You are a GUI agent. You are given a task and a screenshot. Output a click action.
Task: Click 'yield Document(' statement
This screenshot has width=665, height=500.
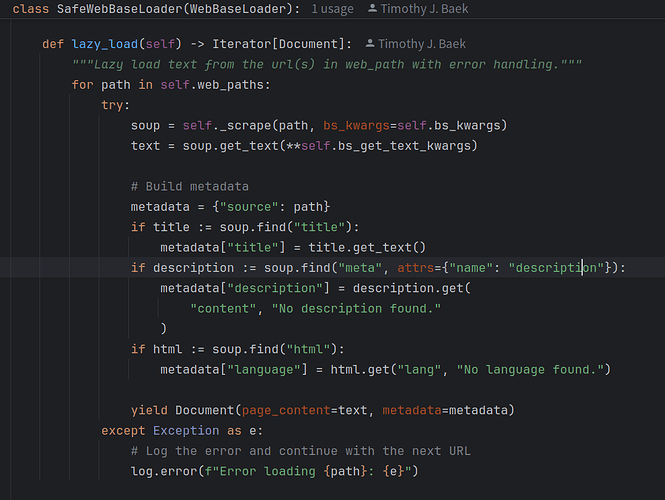[x=186, y=411]
